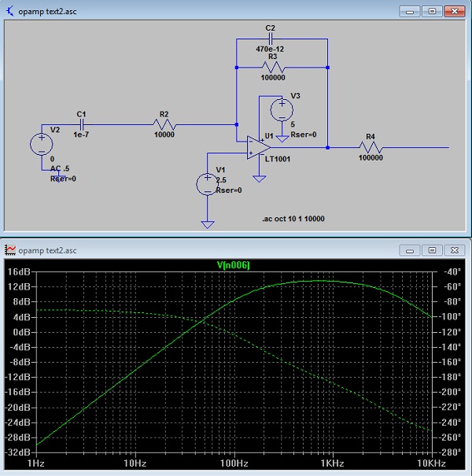
Task: Click the 0dB magnitude axis label
Action: click(19, 332)
